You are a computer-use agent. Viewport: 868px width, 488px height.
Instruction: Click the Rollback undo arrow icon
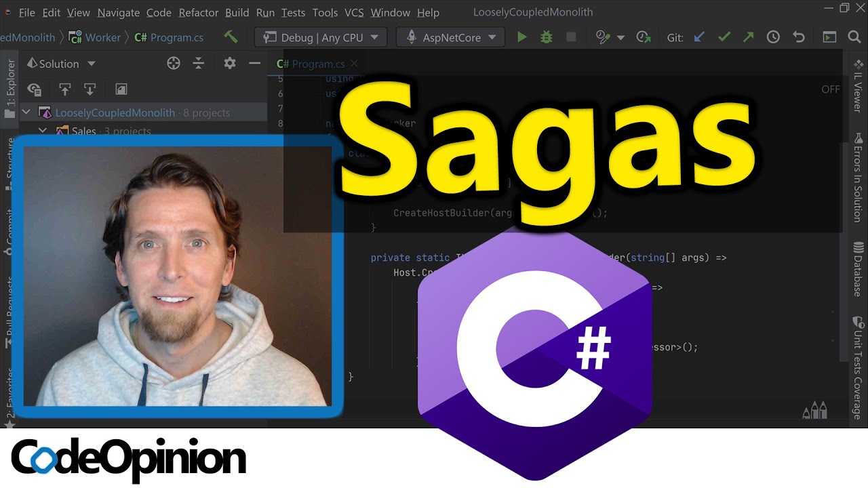799,37
